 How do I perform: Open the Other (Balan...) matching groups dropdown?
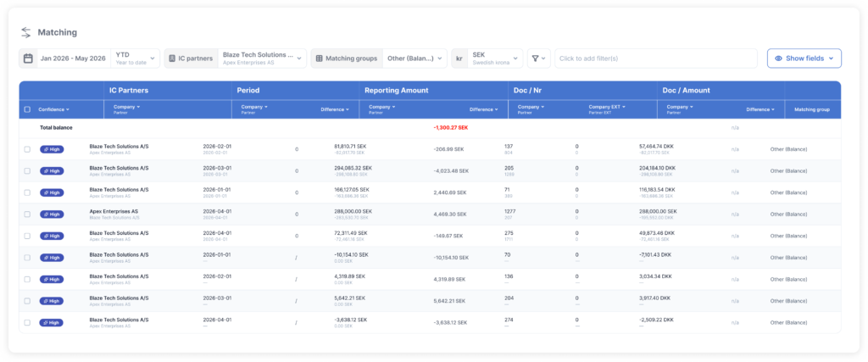(415, 58)
